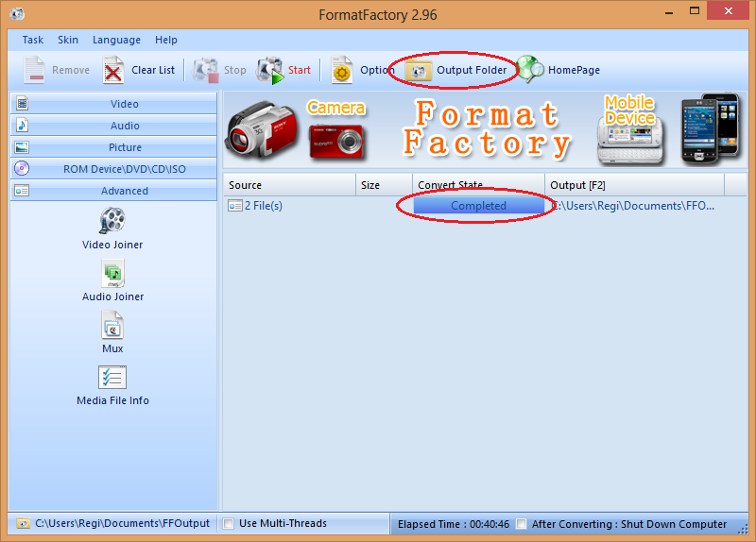Viewport: 756px width, 542px height.
Task: Click the Output [F2] column header
Action: coord(634,185)
